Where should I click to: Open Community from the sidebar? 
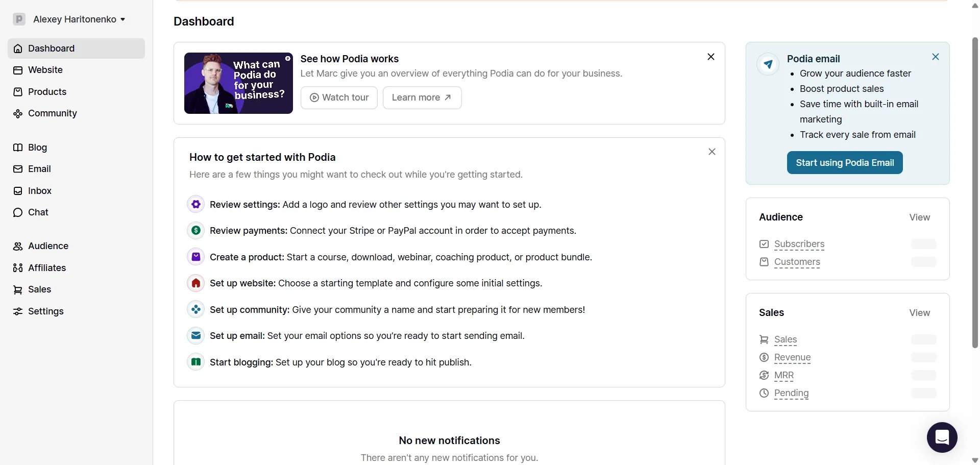tap(77, 113)
